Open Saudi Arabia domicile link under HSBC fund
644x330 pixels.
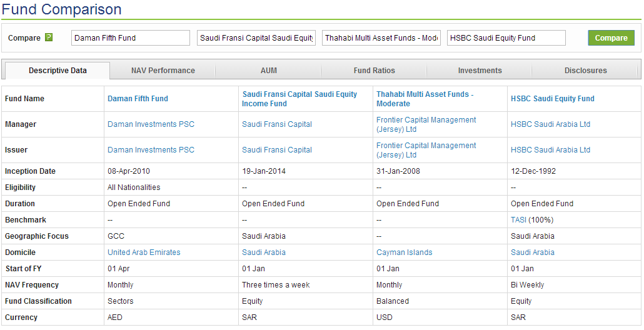[x=533, y=252]
